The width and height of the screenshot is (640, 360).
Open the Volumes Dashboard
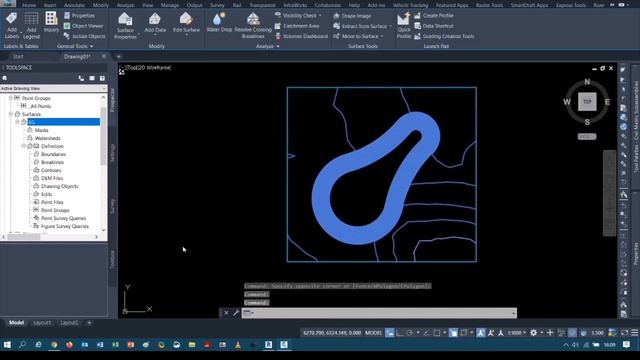point(301,36)
